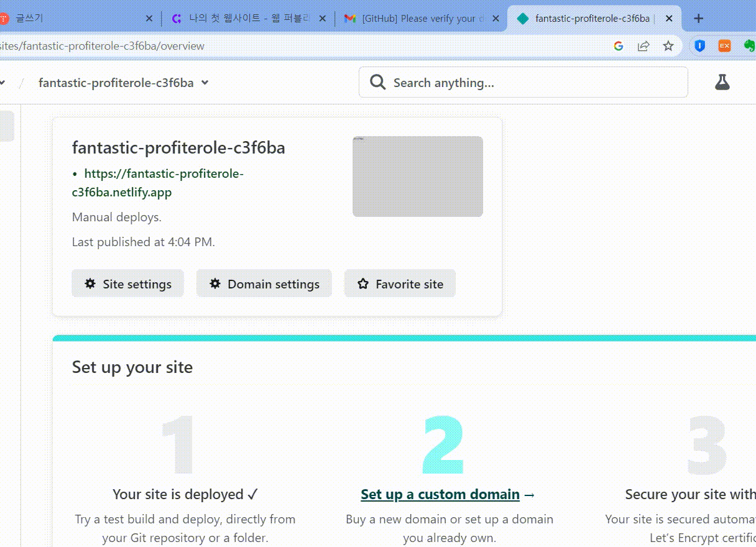Click Set up a custom domain link

click(x=440, y=494)
